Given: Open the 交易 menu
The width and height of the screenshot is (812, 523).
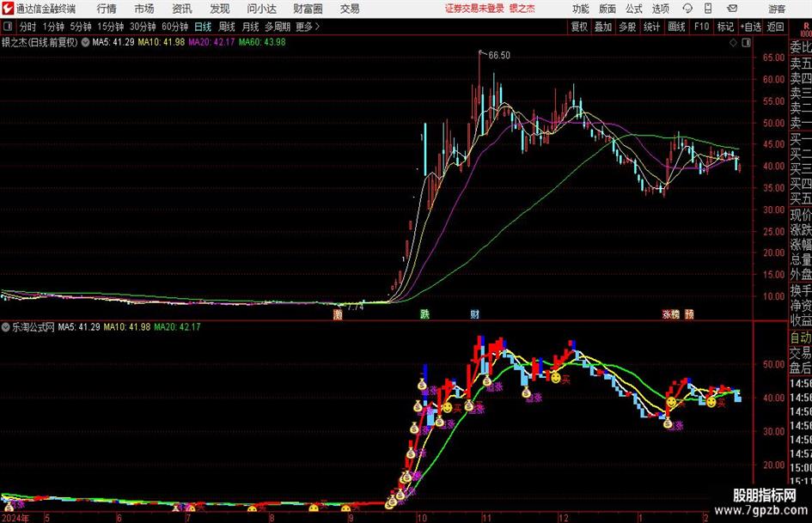Looking at the screenshot, I should (x=350, y=9).
